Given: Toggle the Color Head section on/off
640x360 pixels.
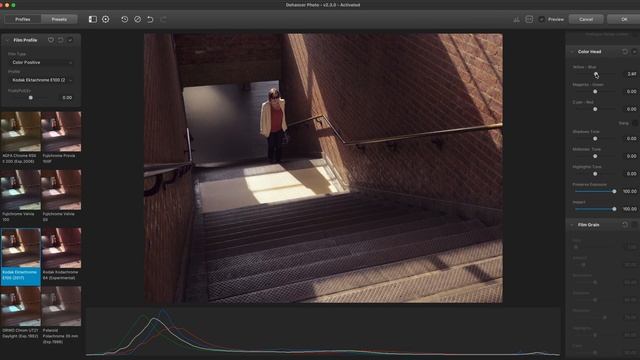Looking at the screenshot, I should click(x=634, y=52).
